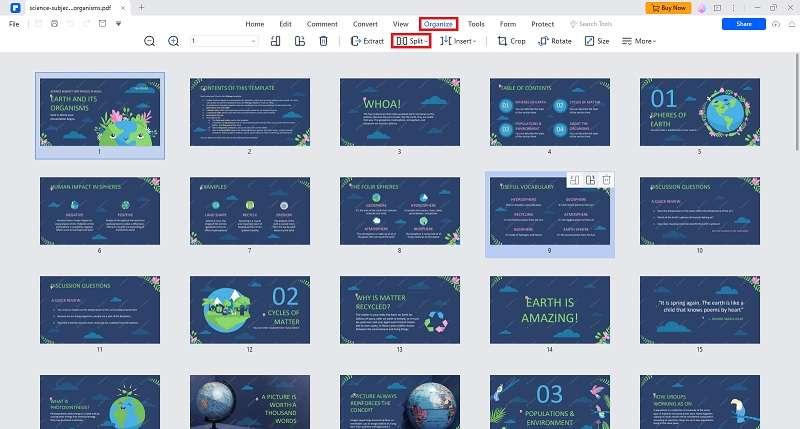This screenshot has width=800, height=429.
Task: Switch to the Protect tab
Action: click(542, 24)
